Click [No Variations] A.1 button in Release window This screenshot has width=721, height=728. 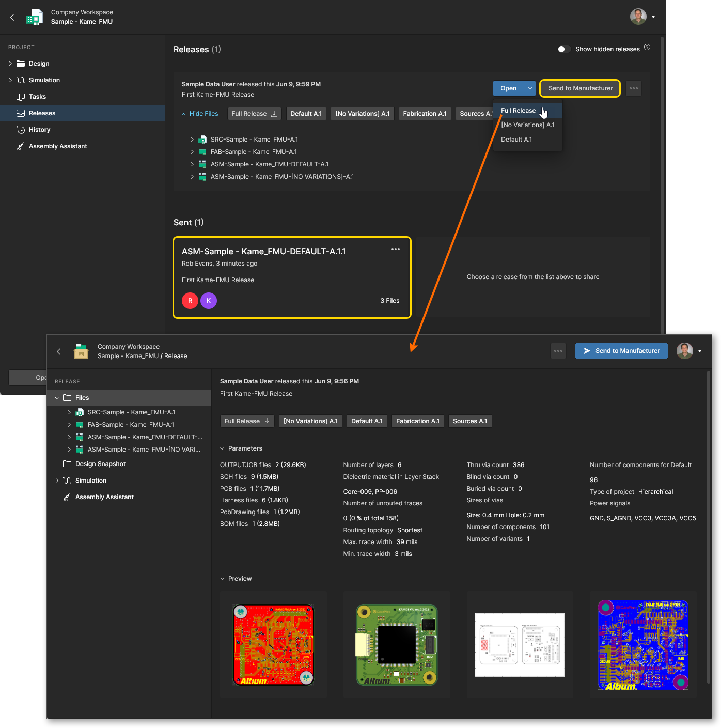310,421
